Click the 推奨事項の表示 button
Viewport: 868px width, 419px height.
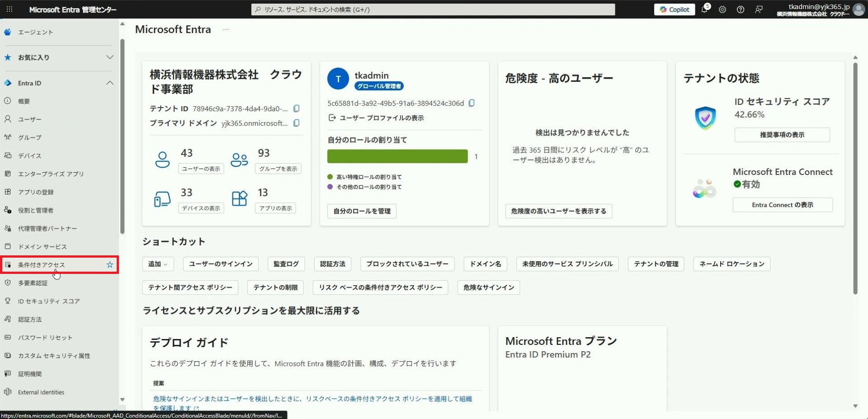click(782, 135)
